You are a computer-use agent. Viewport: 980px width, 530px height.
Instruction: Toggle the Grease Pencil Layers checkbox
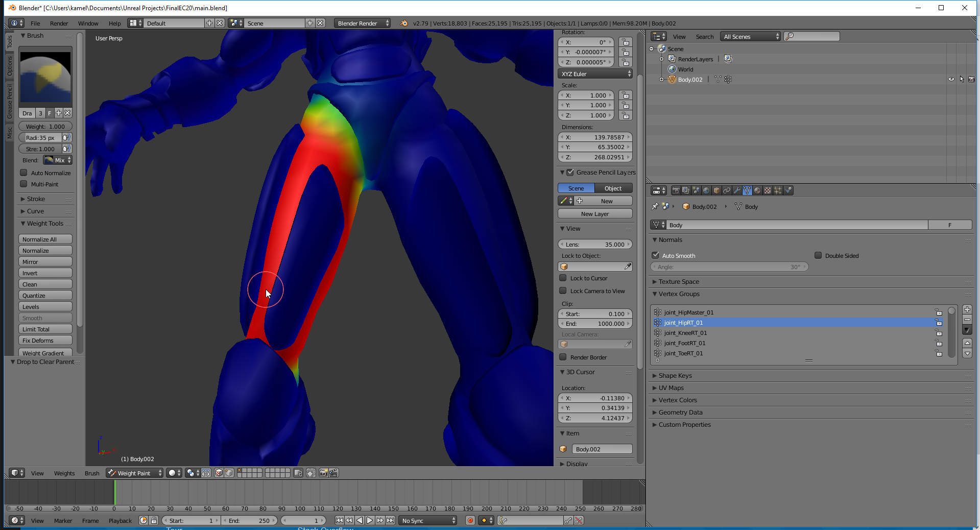pyautogui.click(x=570, y=172)
